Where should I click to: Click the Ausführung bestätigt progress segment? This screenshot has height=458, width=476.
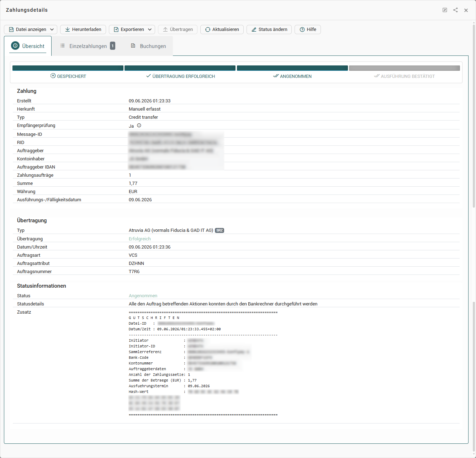[x=404, y=68]
